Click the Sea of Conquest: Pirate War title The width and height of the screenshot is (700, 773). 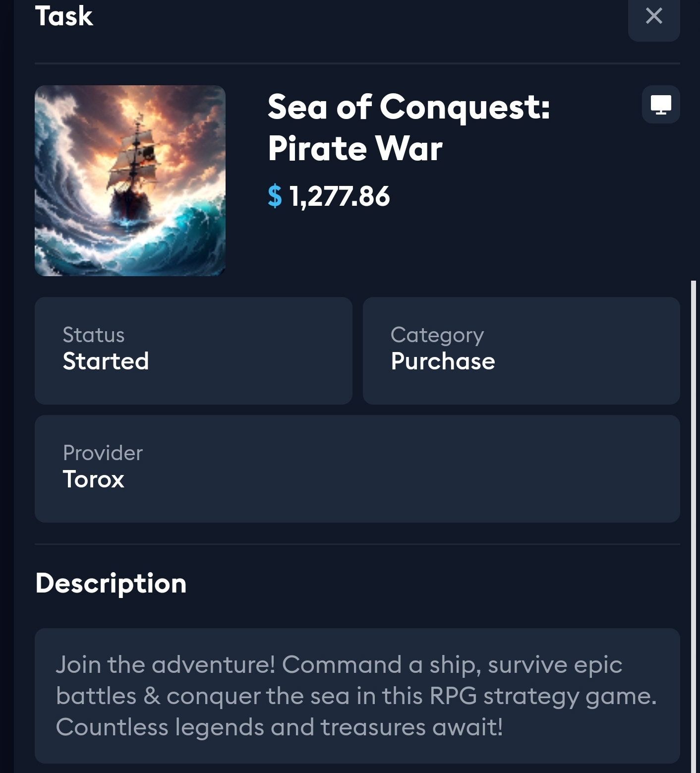(x=408, y=127)
